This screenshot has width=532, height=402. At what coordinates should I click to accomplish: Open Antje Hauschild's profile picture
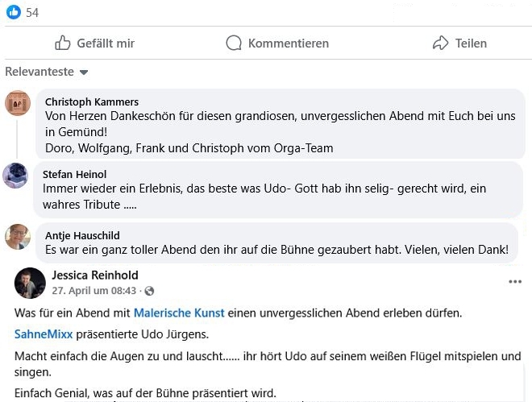point(18,237)
